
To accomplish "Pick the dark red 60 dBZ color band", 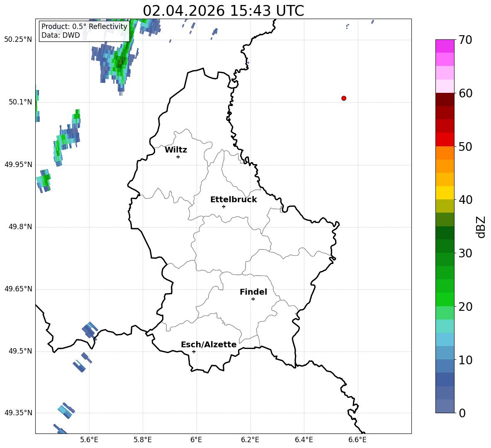I will click(445, 99).
